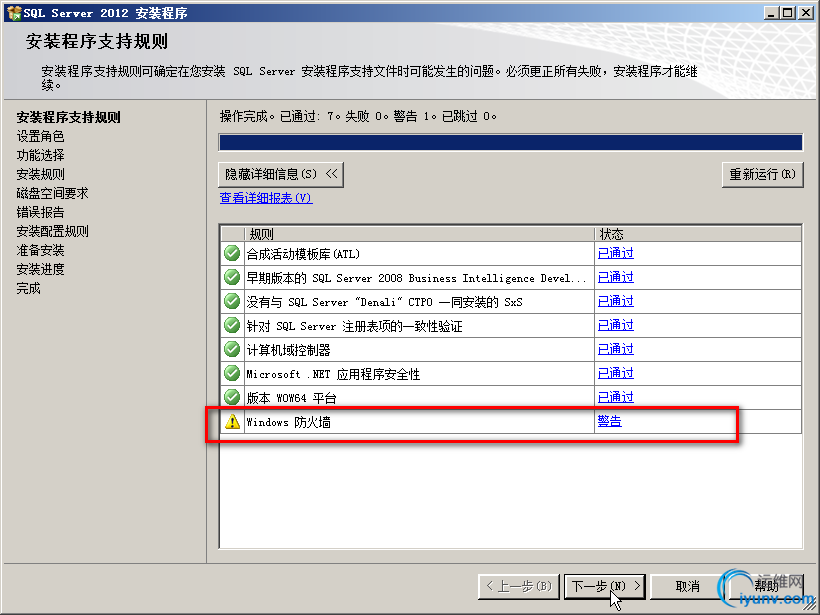This screenshot has height=615, width=820.
Task: Select 安装配置规则 step in sidebar
Action: tap(52, 231)
